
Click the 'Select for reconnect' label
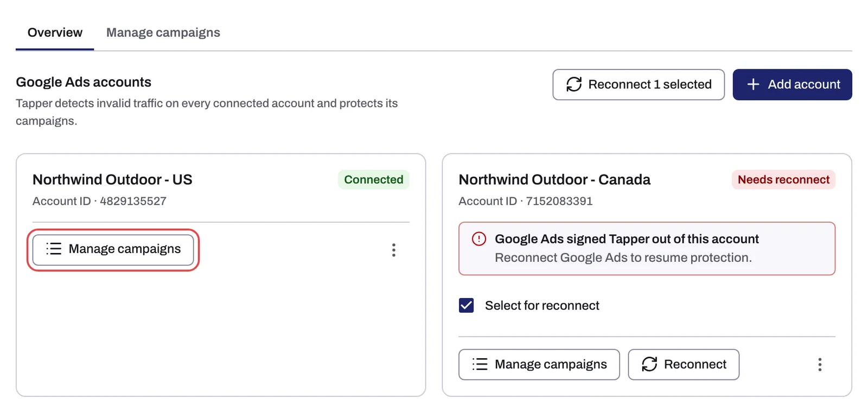[x=542, y=306]
